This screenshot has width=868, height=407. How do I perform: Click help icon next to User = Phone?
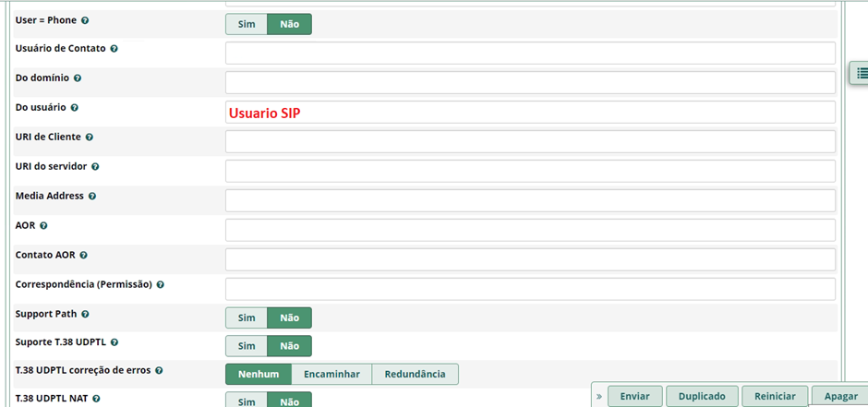(x=86, y=19)
